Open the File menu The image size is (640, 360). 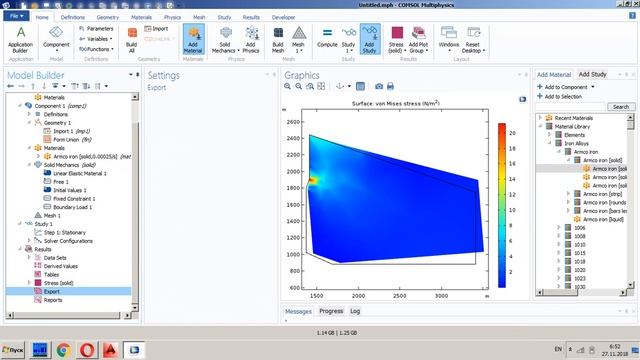tap(16, 16)
